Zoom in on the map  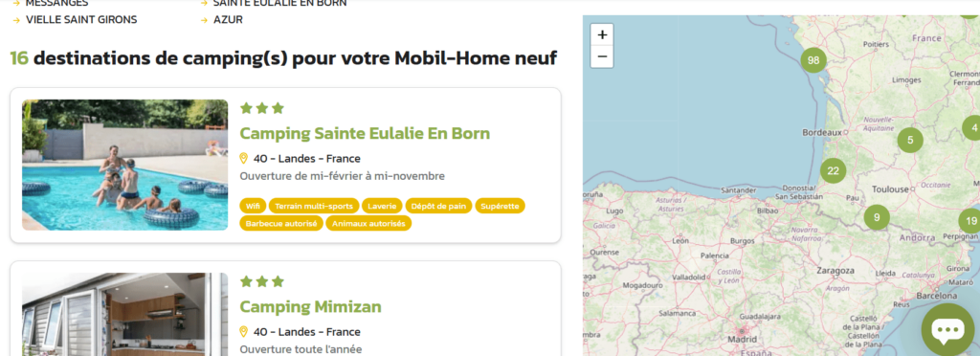(602, 35)
